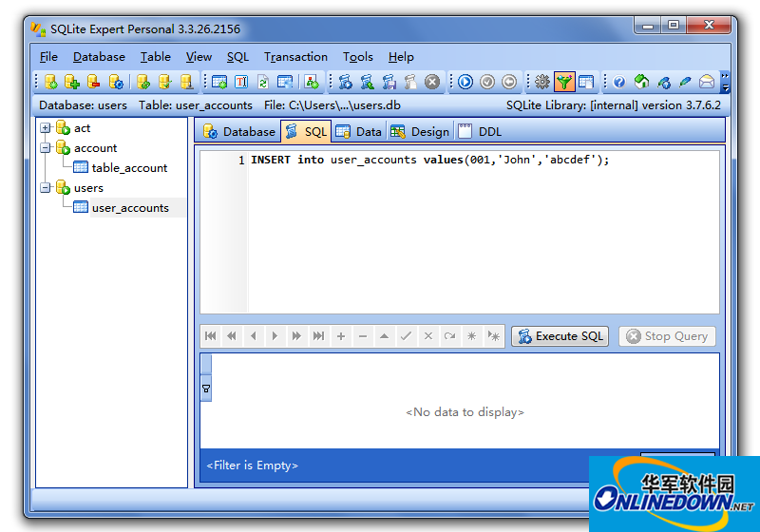
Task: Click the New Database toolbar icon
Action: [51, 82]
